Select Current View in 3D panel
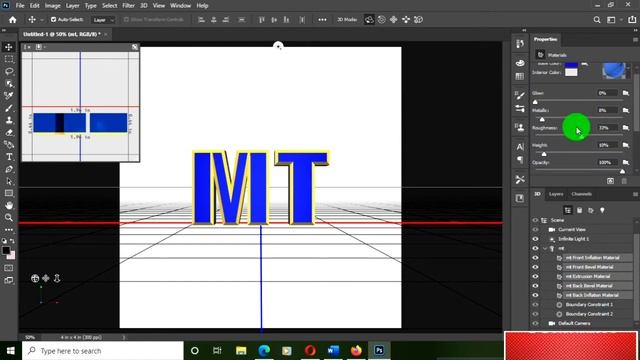The image size is (640, 360). 572,229
